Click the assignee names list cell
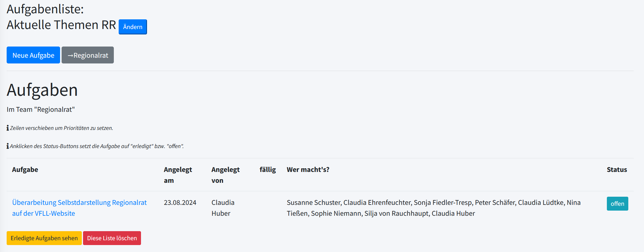This screenshot has width=644, height=252. [433, 208]
